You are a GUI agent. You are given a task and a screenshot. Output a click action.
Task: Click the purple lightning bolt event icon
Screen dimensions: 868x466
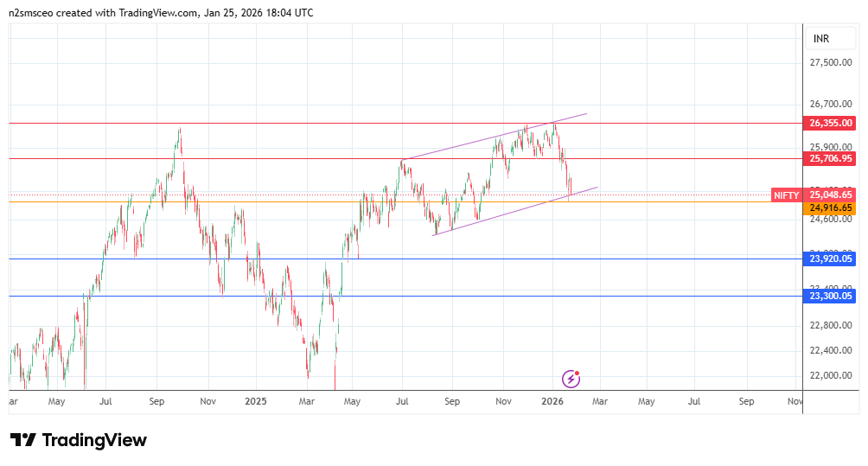pyautogui.click(x=571, y=378)
